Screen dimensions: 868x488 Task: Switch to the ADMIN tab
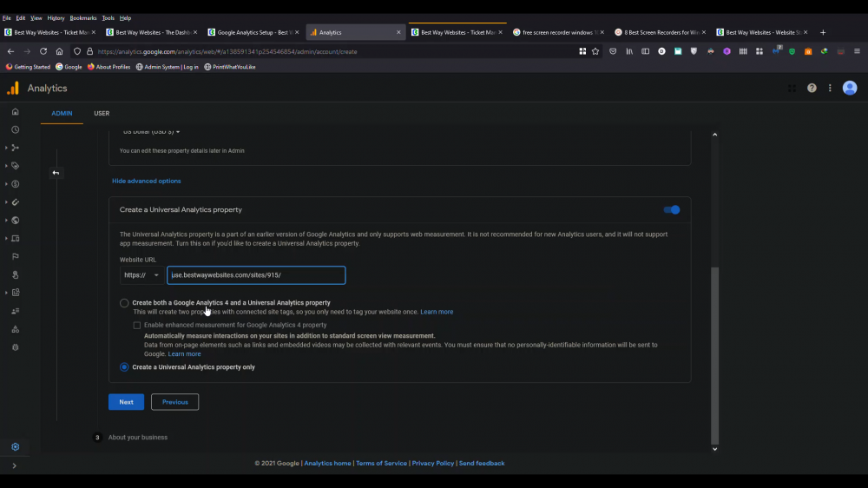tap(62, 113)
